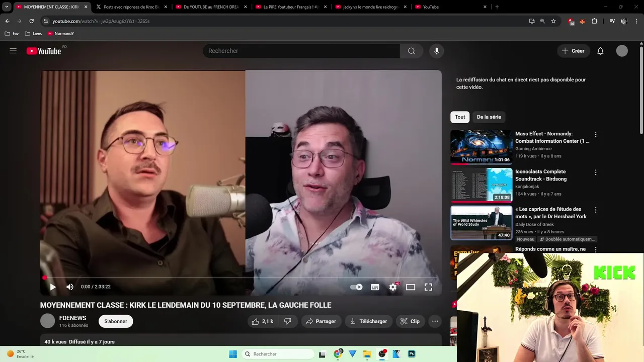Create a Clip from the video
The image size is (644, 362).
coord(410,321)
